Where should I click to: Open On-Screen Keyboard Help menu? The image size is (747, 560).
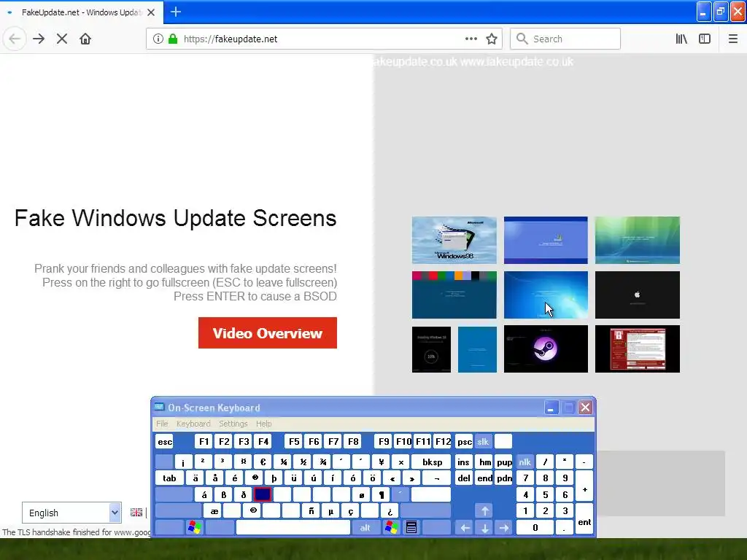[264, 424]
